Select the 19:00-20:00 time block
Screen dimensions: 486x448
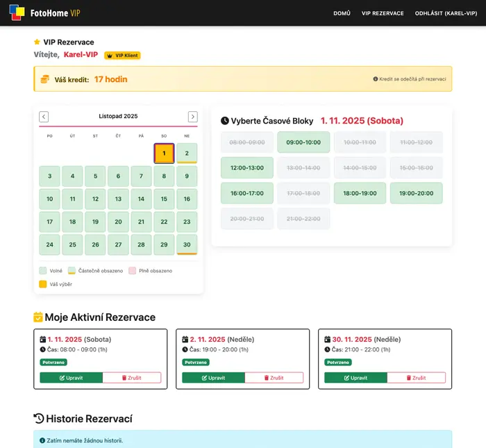click(x=417, y=193)
